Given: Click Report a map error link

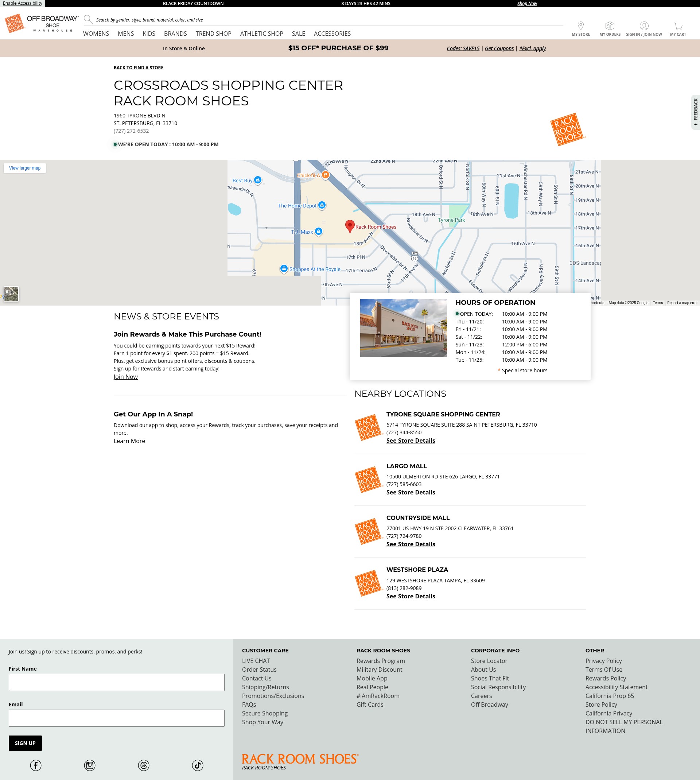Looking at the screenshot, I should 682,303.
